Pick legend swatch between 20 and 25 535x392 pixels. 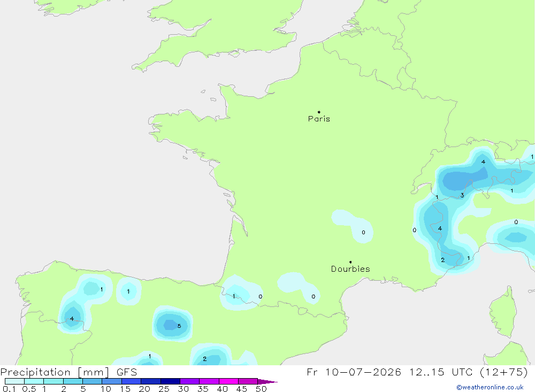coord(151,381)
